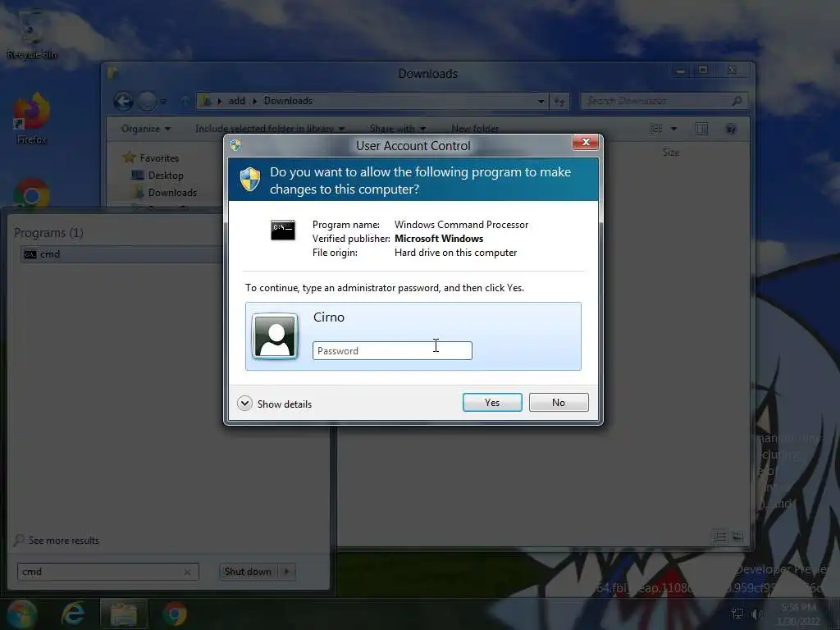840x630 pixels.
Task: Open Firefox desktop shortcut
Action: pos(31,118)
